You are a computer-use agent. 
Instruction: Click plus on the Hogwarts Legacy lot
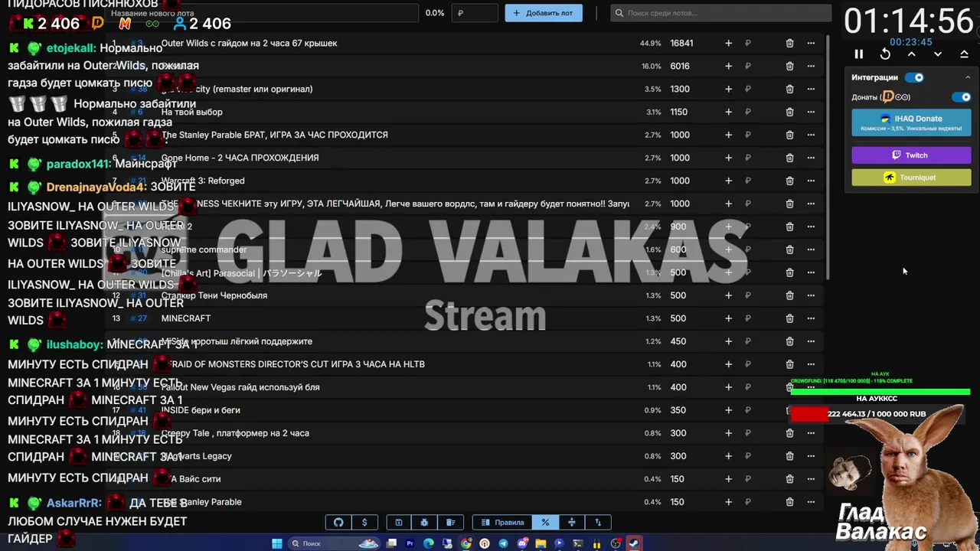(728, 457)
